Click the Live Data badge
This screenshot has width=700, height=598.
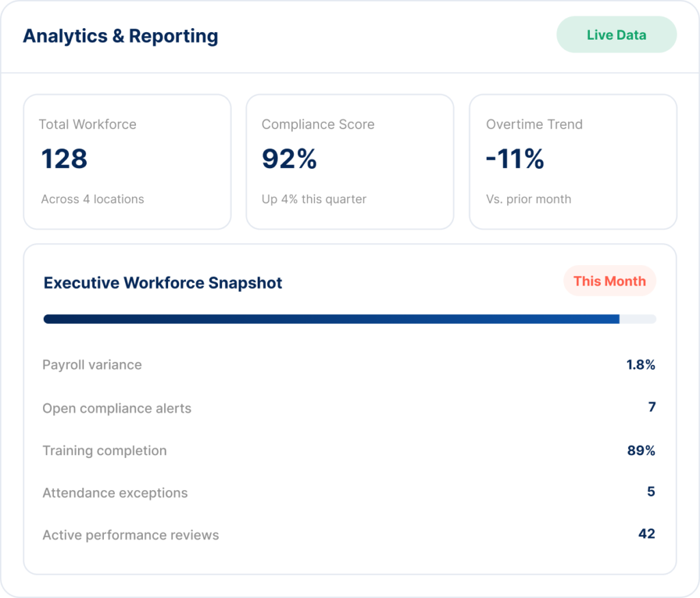pos(617,35)
